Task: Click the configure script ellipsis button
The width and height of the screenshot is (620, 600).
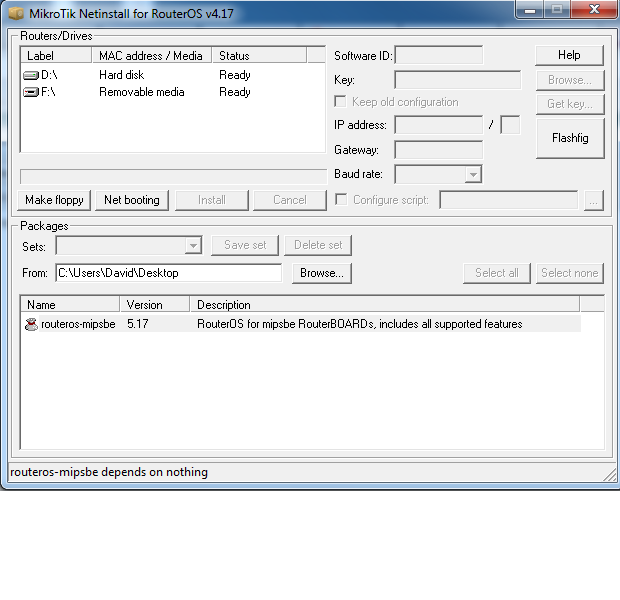Action: 594,200
